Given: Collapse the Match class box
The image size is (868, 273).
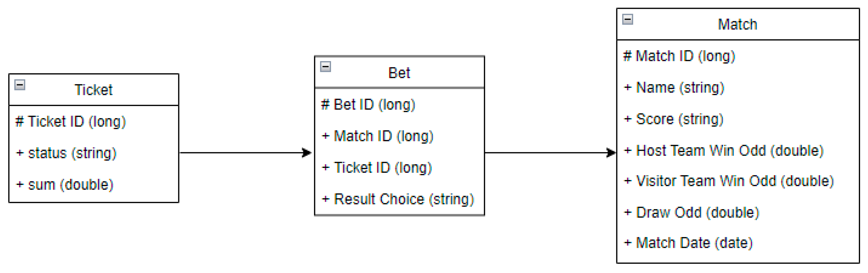Looking at the screenshot, I should (x=627, y=19).
